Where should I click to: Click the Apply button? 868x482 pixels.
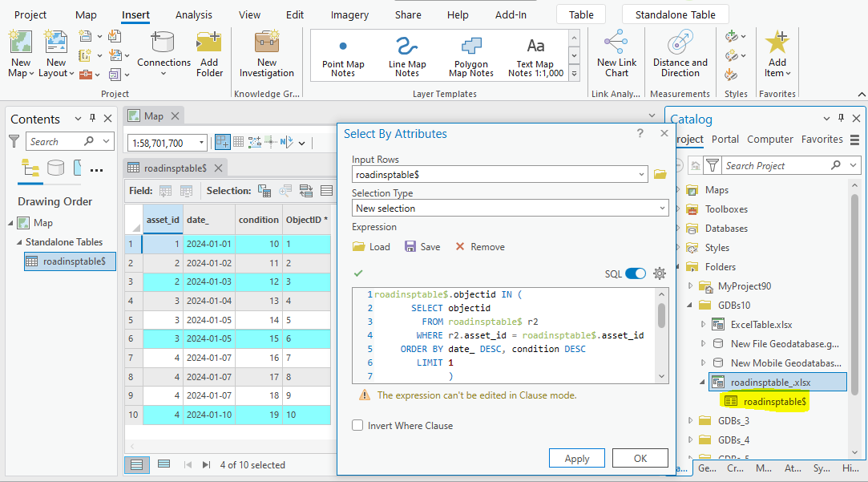(577, 459)
